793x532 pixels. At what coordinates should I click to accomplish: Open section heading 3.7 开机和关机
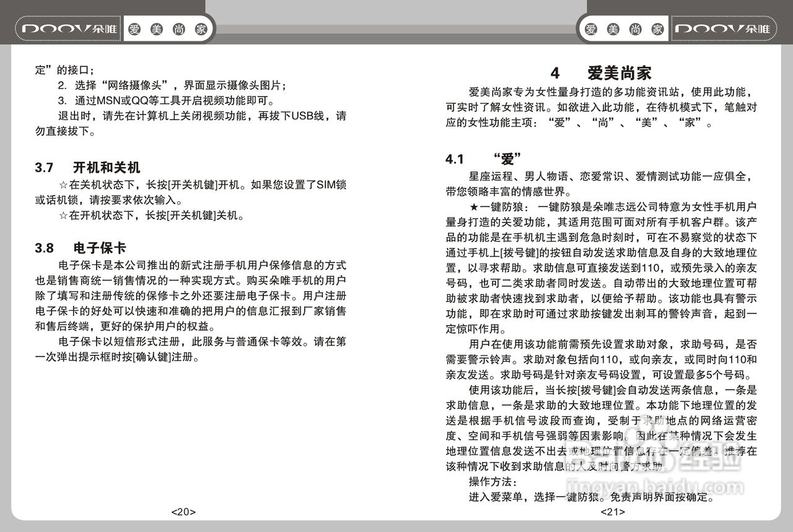coord(87,168)
